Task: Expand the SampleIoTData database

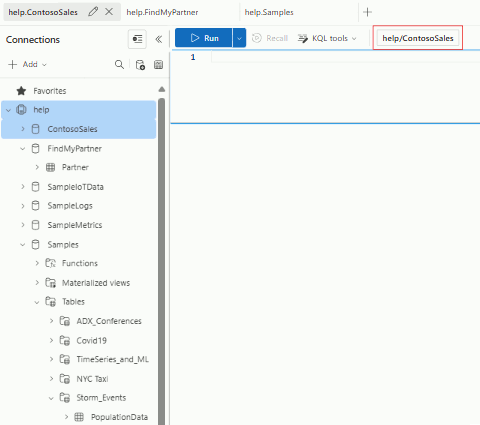Action: (x=23, y=187)
